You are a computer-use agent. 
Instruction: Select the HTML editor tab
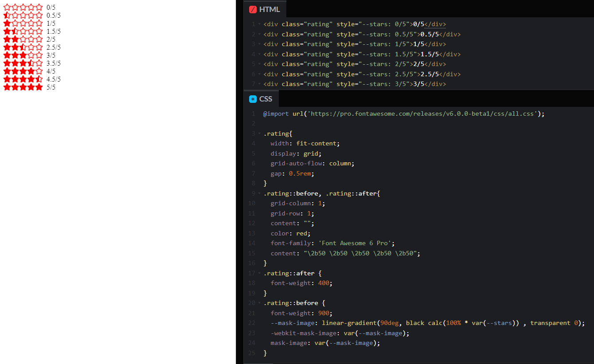(x=265, y=9)
